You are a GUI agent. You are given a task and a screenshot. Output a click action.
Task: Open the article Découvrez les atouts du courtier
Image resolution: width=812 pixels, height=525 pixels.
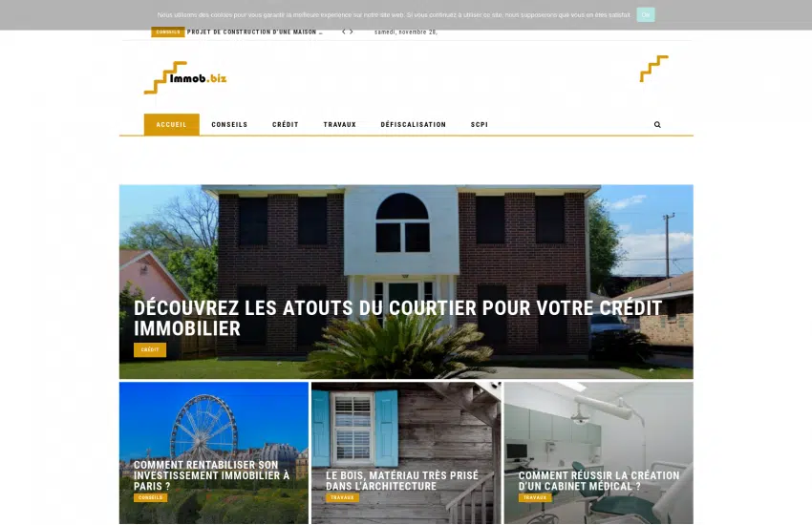397,318
